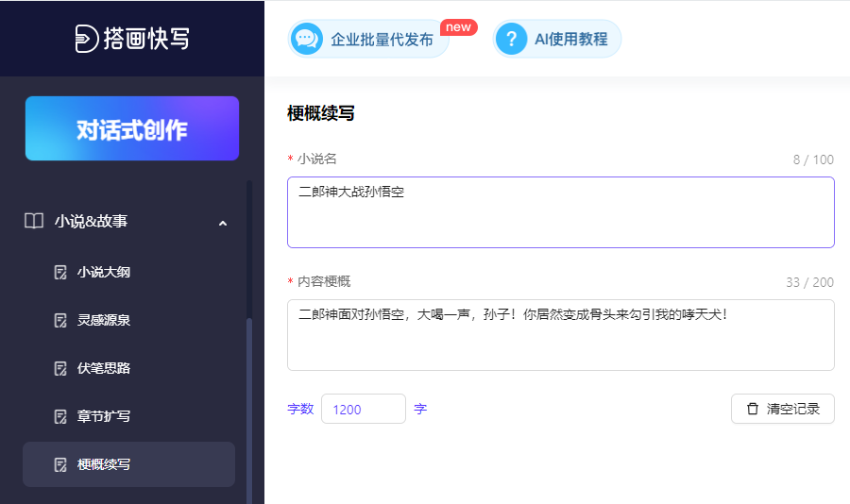Open the AI使用教程 button

tap(556, 39)
